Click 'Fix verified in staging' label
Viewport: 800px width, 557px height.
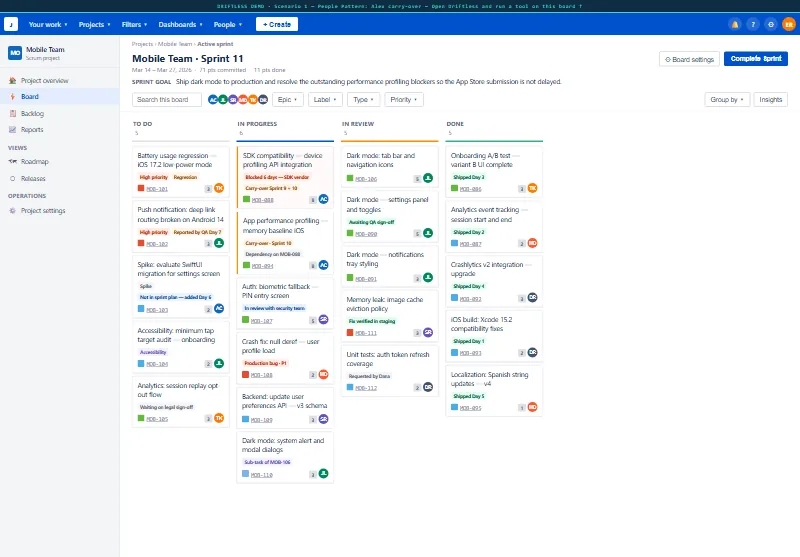click(372, 321)
